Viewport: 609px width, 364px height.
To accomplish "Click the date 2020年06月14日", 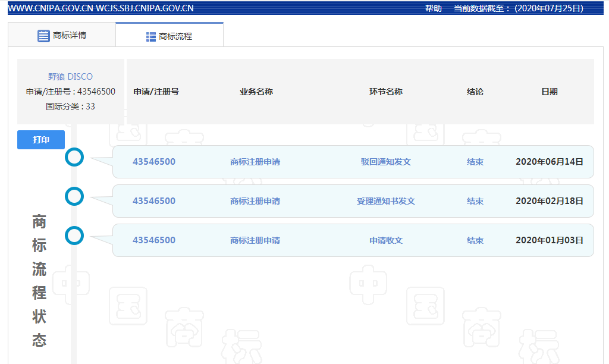I will [x=549, y=162].
